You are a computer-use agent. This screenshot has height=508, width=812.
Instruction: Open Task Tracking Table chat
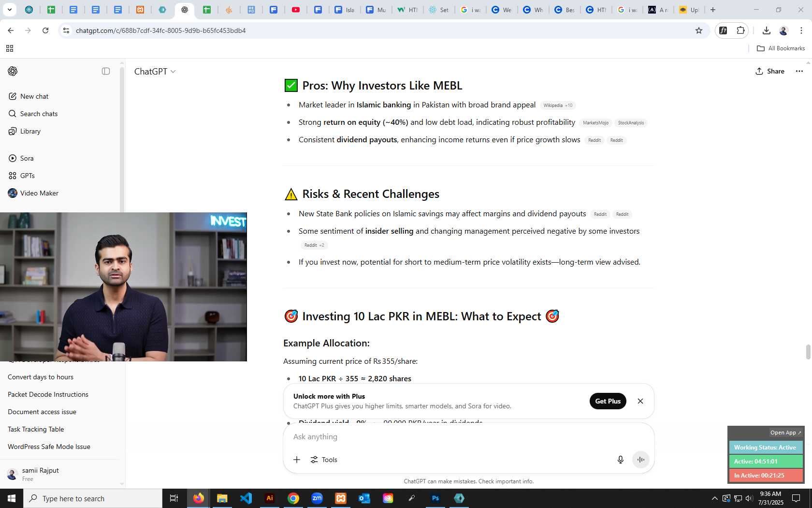[x=36, y=429]
